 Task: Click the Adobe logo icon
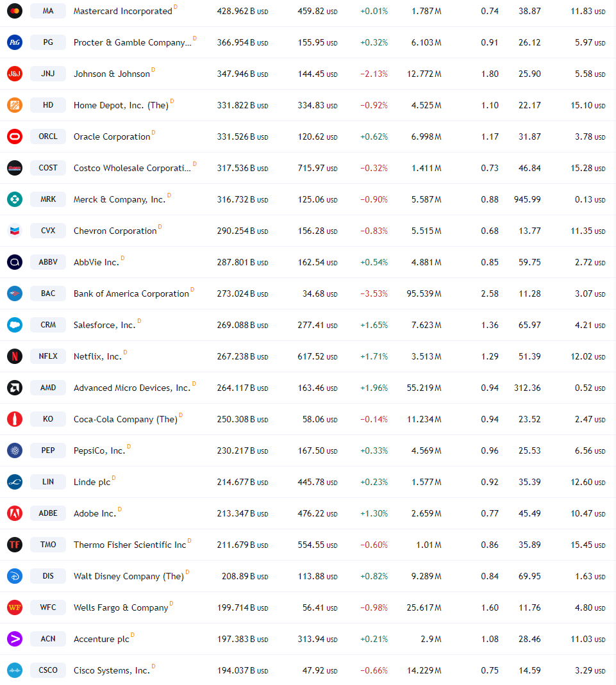[15, 513]
